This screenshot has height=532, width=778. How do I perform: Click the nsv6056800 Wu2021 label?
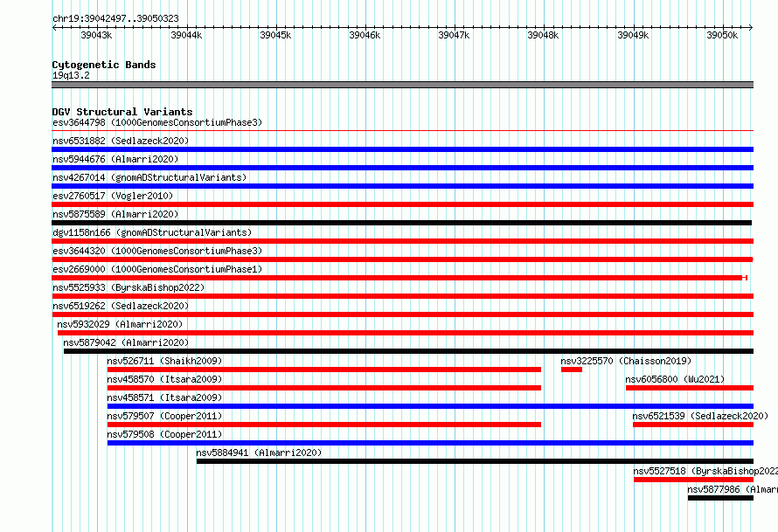(675, 379)
